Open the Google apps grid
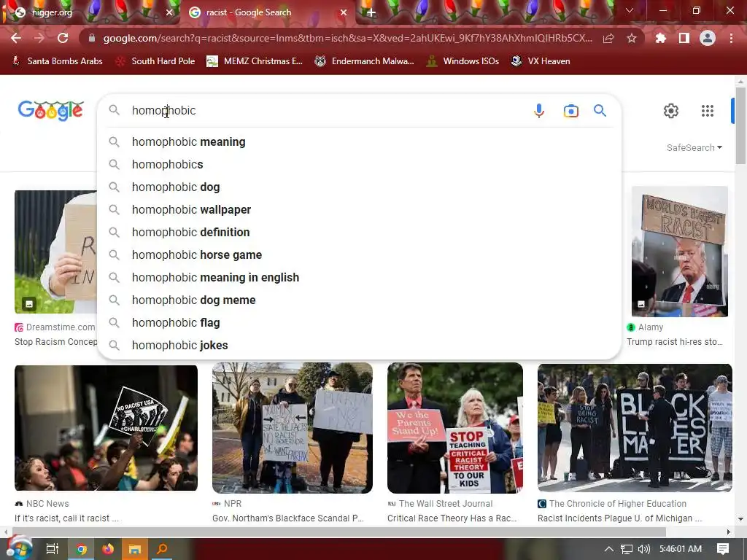Screen dimensions: 747x560 pyautogui.click(x=708, y=111)
